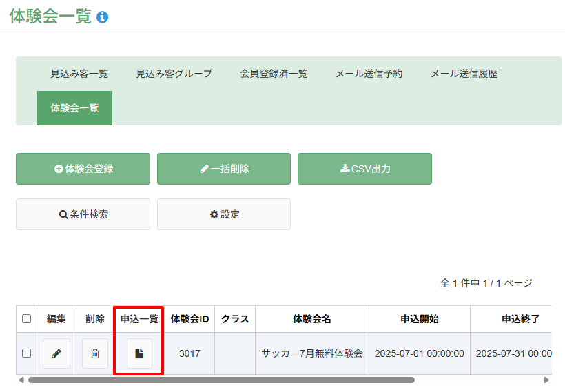Click the active 体験会一覧 tab
This screenshot has height=392, width=565.
pyautogui.click(x=74, y=108)
